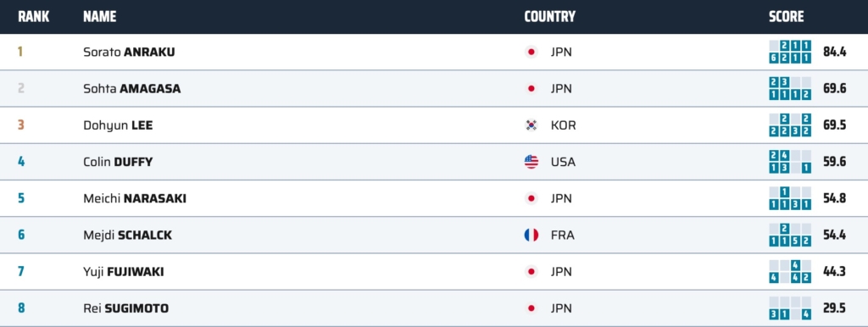Open Dohyun Lee's score breakdown grid
Image resolution: width=868 pixels, height=327 pixels.
(790, 125)
